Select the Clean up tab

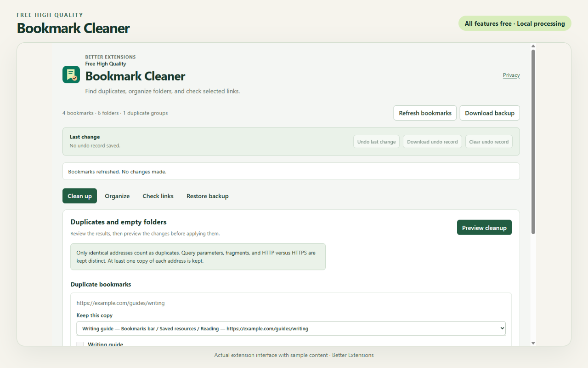(80, 196)
